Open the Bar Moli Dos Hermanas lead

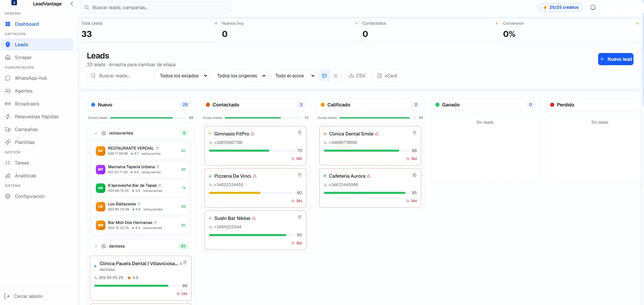pos(141,225)
